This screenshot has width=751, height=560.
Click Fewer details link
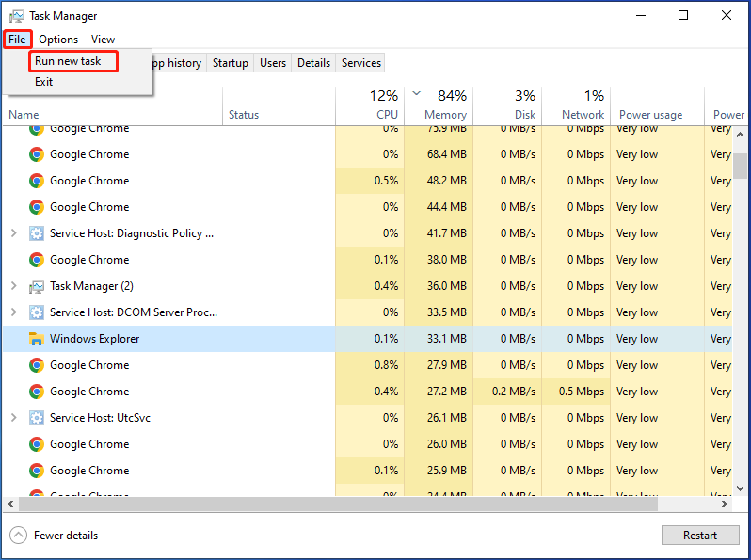(x=66, y=536)
